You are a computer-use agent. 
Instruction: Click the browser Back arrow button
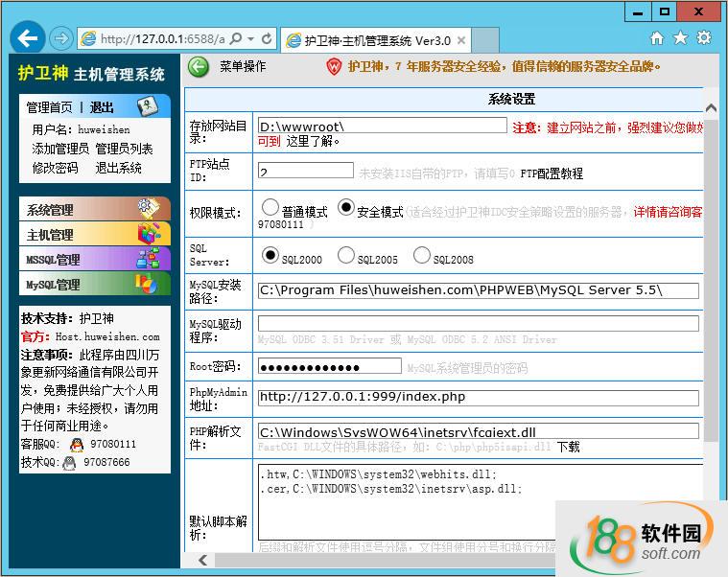coord(29,38)
